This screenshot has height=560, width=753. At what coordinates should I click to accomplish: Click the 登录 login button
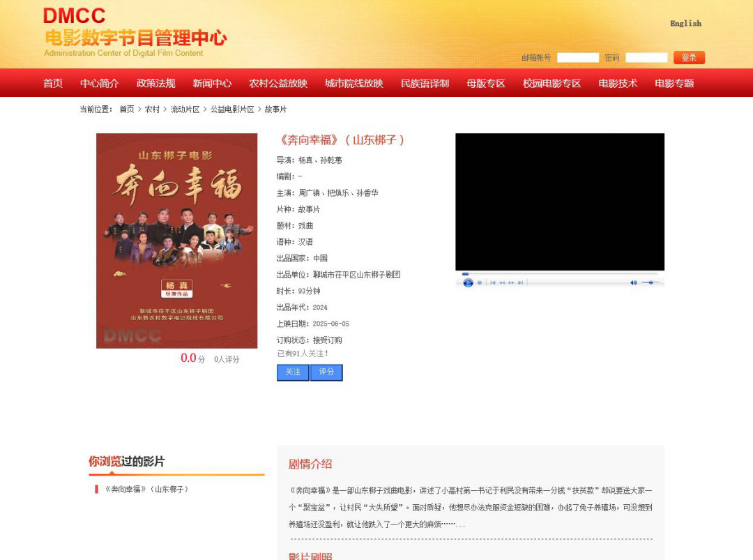[x=689, y=58]
